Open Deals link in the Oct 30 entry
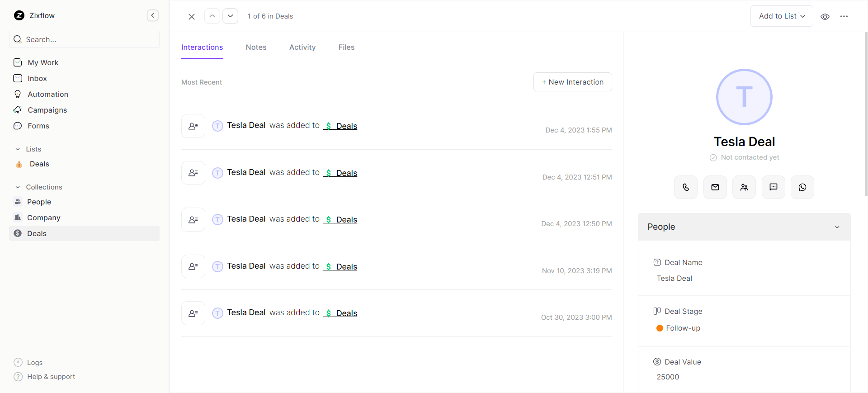Image resolution: width=868 pixels, height=393 pixels. point(341,313)
